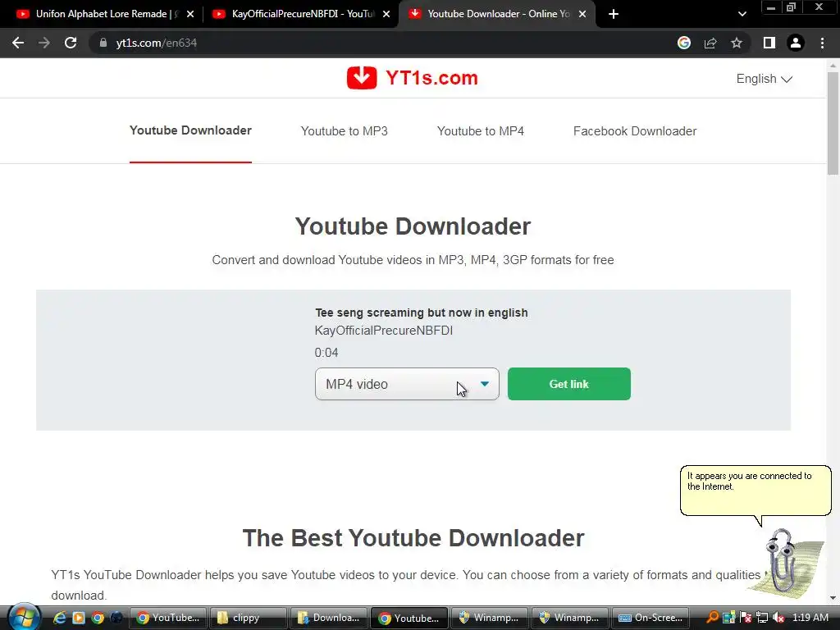This screenshot has width=840, height=630.
Task: Share this page via share icon
Action: click(710, 43)
